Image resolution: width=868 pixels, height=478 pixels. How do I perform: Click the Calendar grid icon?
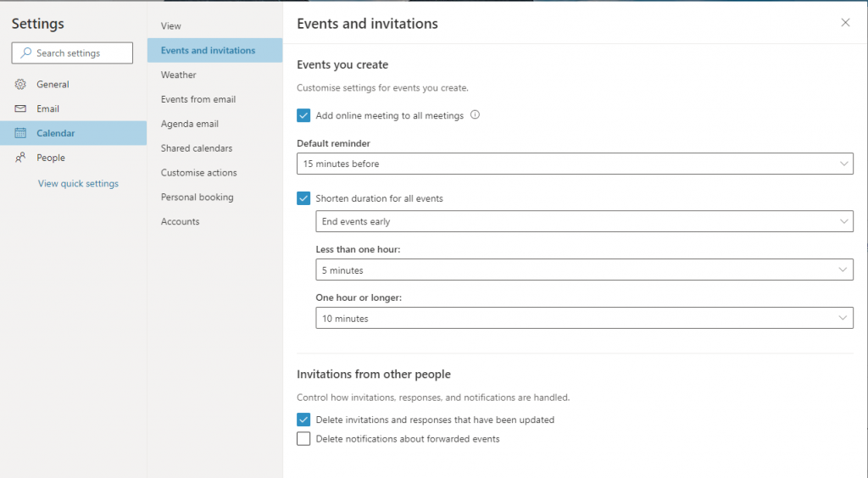(x=20, y=133)
